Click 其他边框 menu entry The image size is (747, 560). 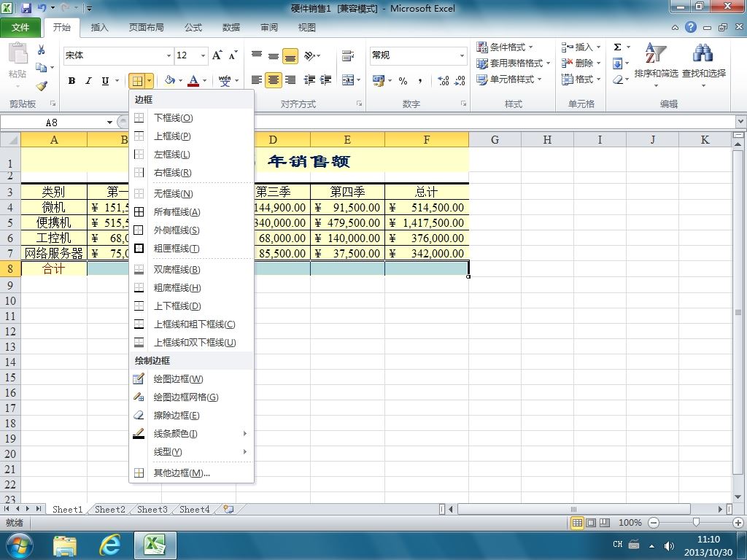(x=192, y=472)
